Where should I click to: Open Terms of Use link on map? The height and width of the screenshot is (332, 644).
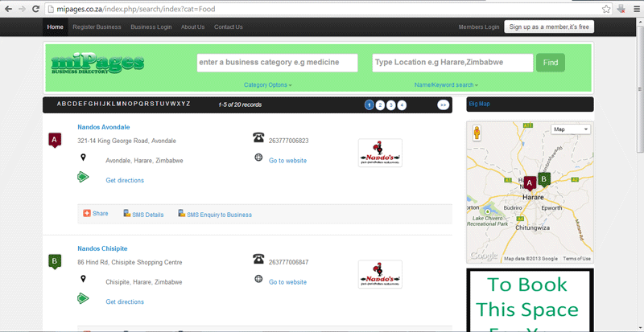576,259
